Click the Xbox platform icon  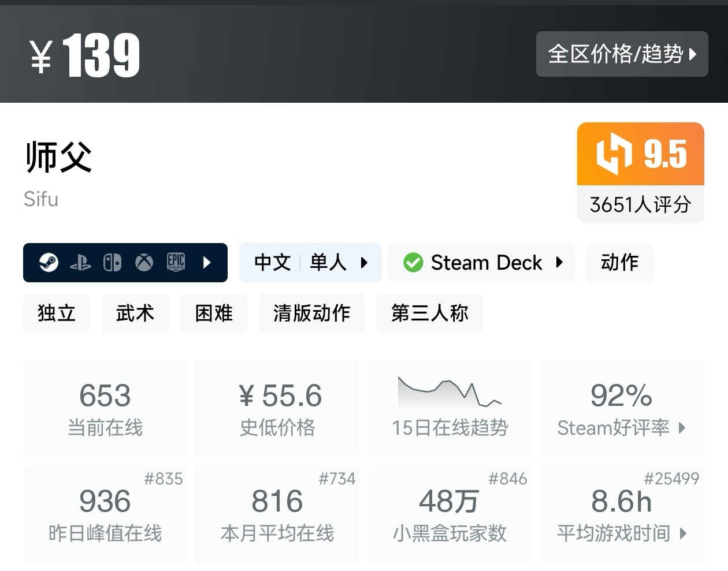pos(144,263)
